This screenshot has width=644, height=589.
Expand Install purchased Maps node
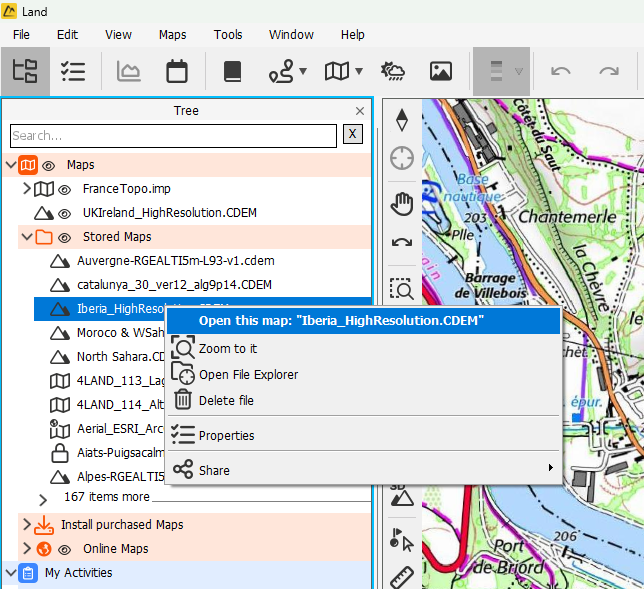(26, 525)
